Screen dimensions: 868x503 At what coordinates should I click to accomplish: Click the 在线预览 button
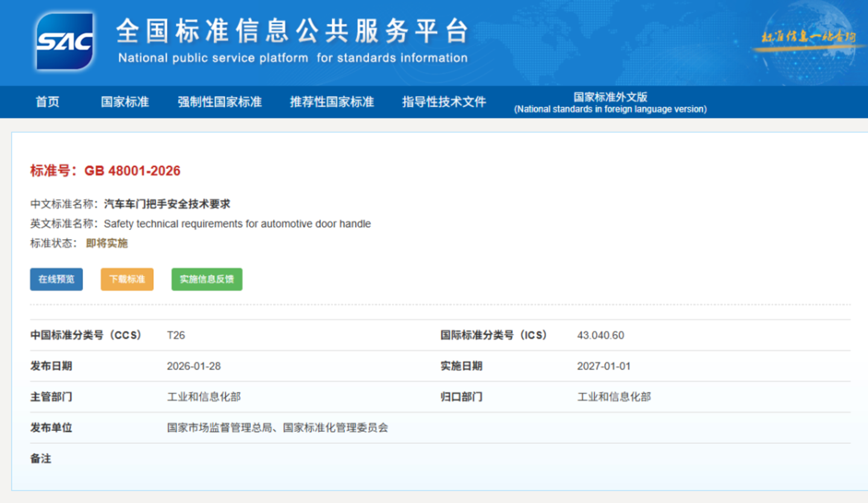click(x=57, y=279)
